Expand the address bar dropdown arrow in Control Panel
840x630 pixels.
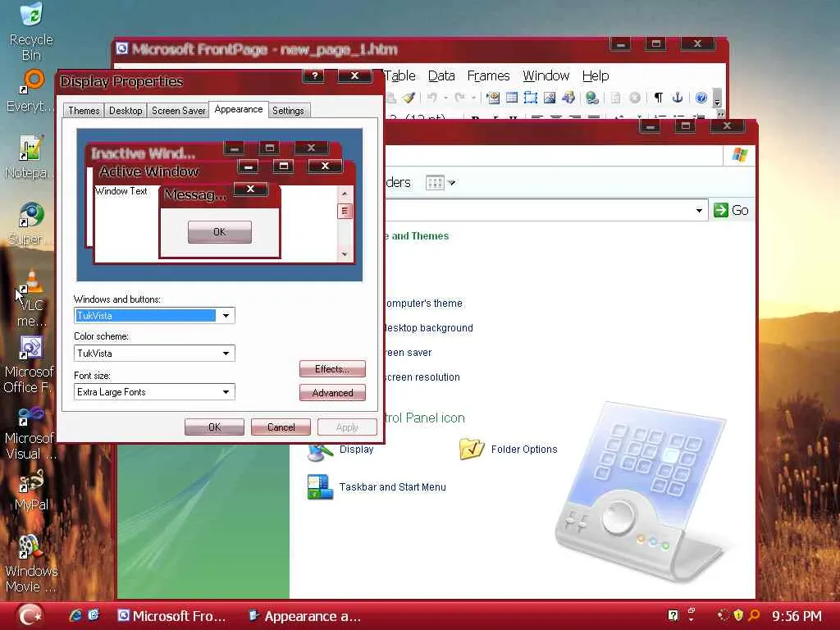click(x=699, y=211)
